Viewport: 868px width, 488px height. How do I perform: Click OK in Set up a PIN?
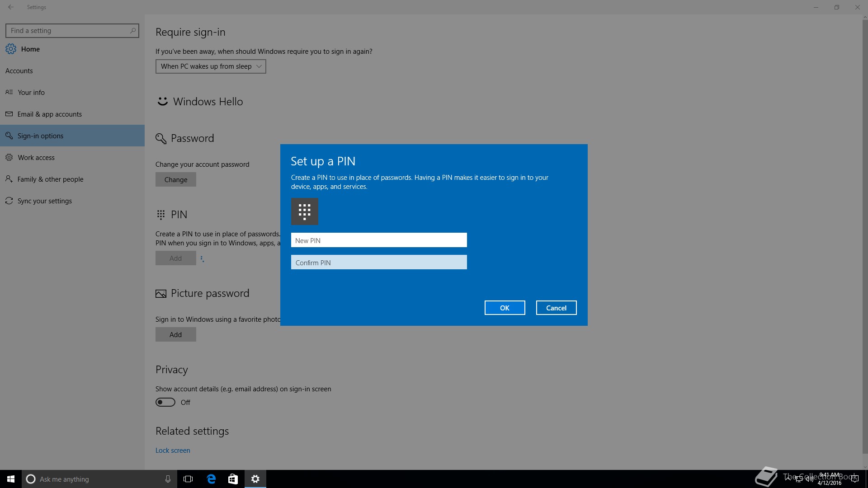(x=505, y=308)
